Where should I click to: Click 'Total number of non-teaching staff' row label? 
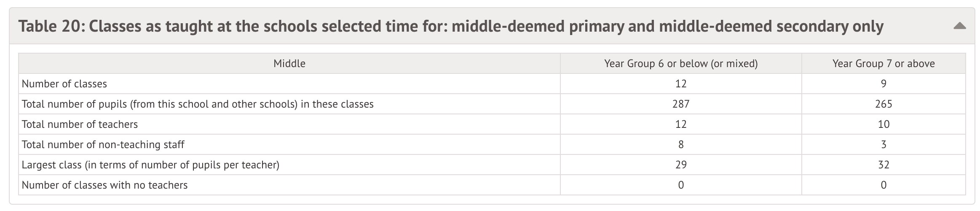click(103, 145)
